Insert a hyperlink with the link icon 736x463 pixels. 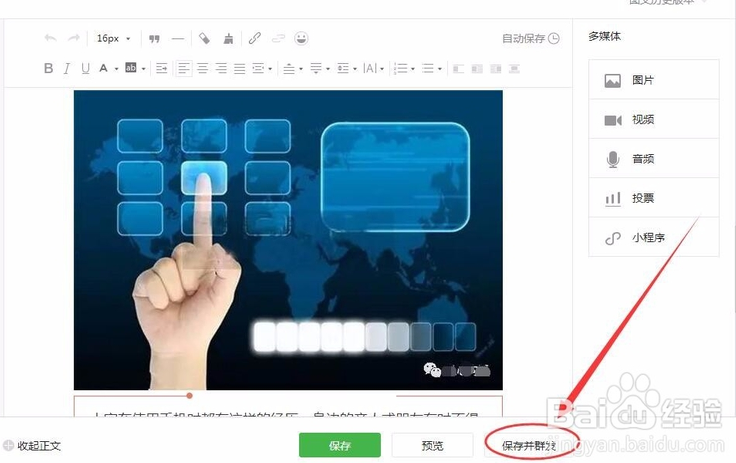coord(254,38)
